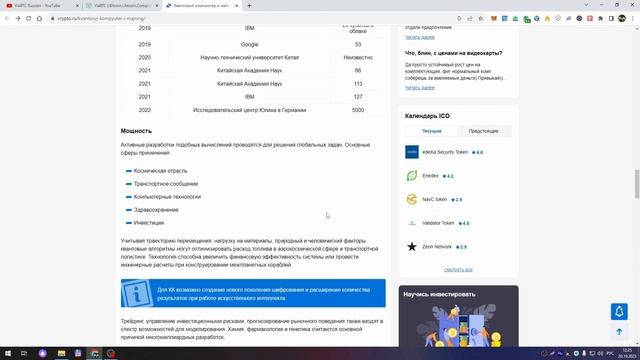Go back to the previous page

click(x=7, y=18)
